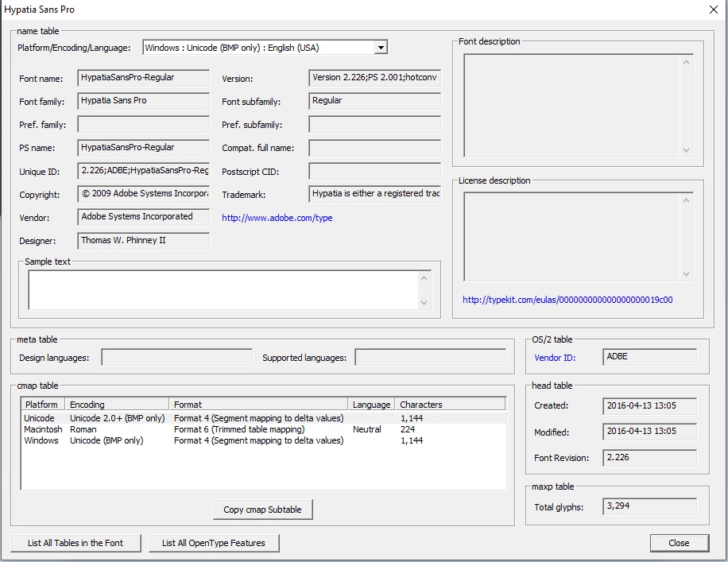Select the Macintosh Roman cmap row
This screenshot has height=562, width=728.
tap(264, 429)
